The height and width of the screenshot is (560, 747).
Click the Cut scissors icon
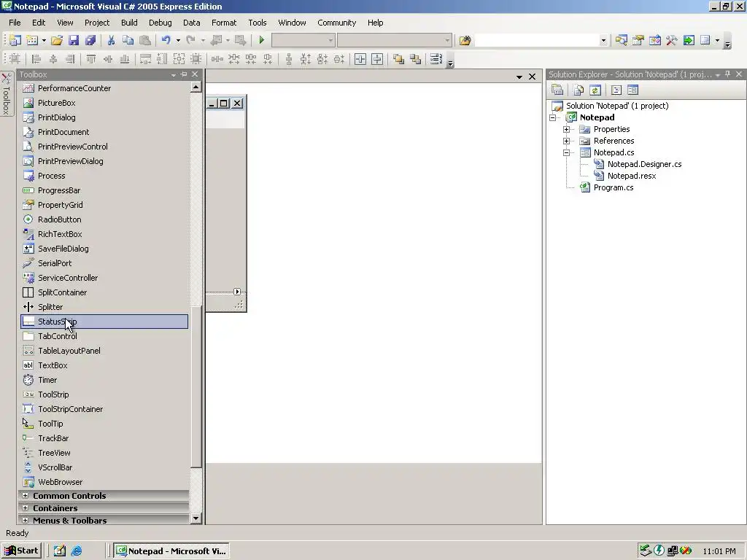point(111,41)
